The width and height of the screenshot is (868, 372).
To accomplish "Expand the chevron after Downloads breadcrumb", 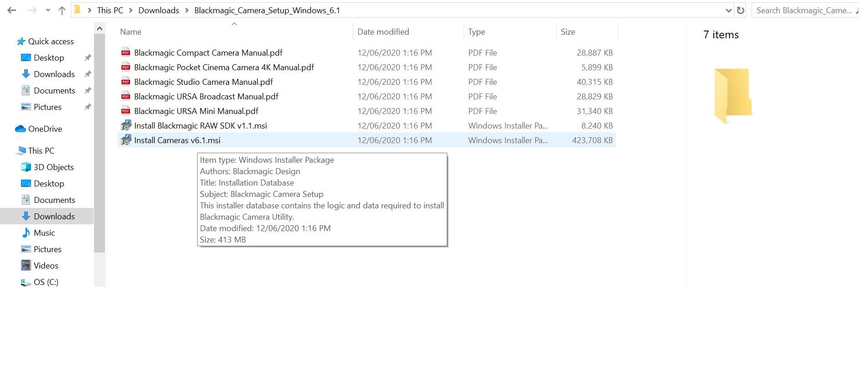I will coord(187,10).
